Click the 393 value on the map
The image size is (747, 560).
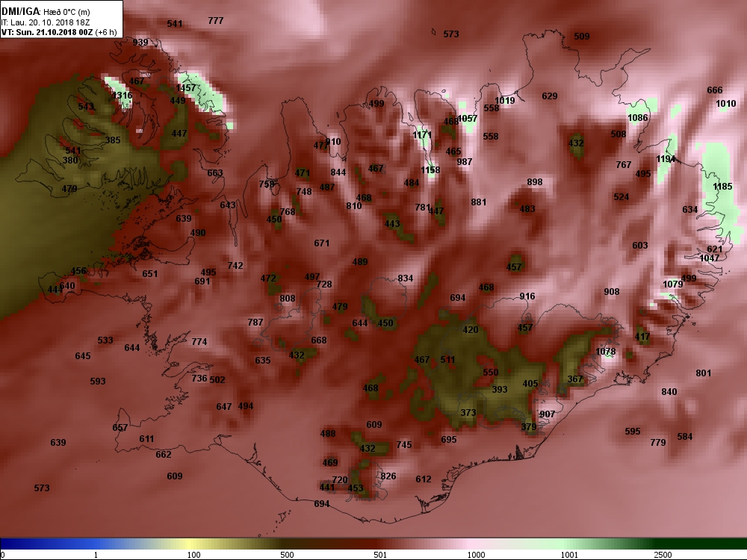tap(499, 390)
